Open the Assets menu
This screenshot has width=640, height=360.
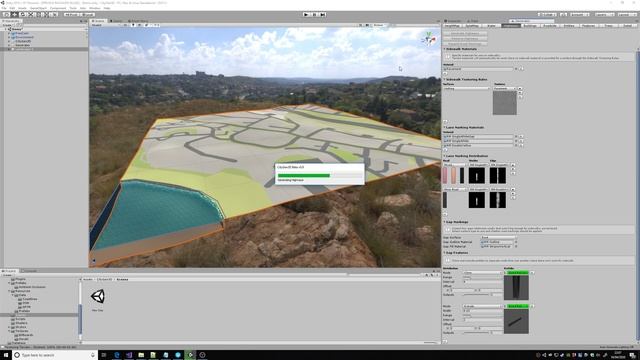22,8
